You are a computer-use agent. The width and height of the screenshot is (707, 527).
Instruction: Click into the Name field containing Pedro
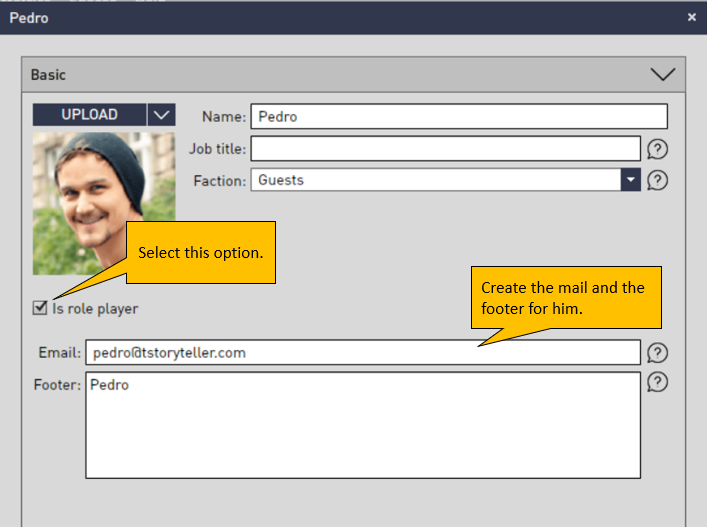[x=459, y=116]
